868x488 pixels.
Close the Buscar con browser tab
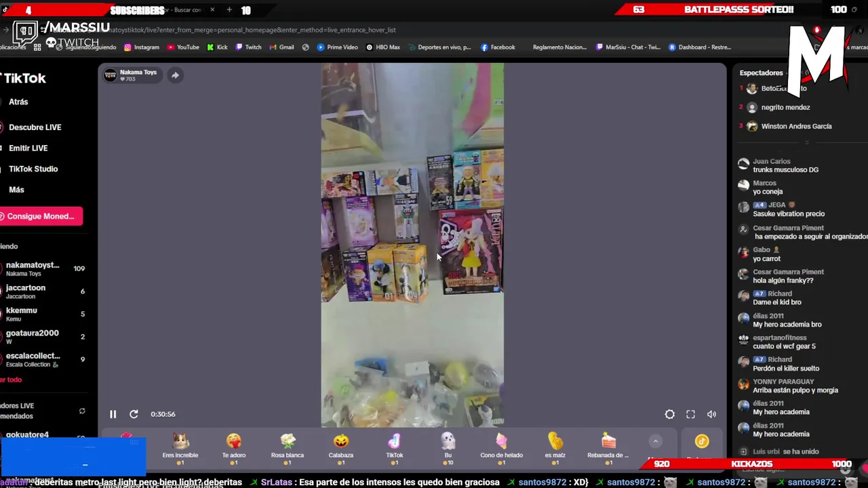pyautogui.click(x=212, y=9)
